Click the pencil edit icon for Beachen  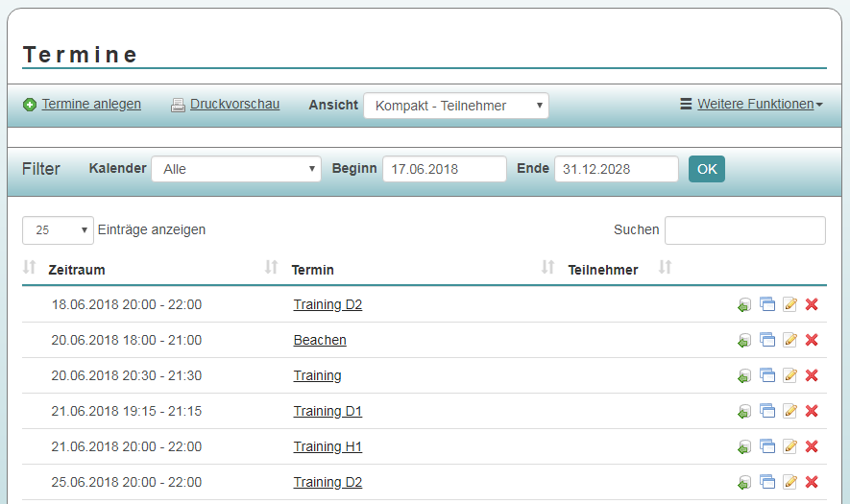point(790,340)
